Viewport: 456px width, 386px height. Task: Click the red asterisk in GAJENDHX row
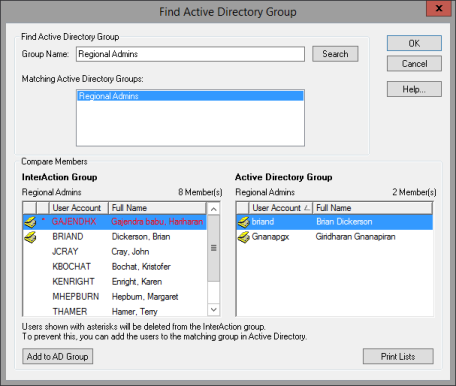(43, 220)
